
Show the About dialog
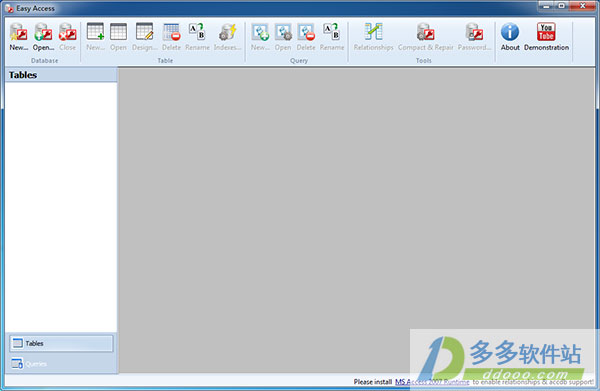coord(510,37)
